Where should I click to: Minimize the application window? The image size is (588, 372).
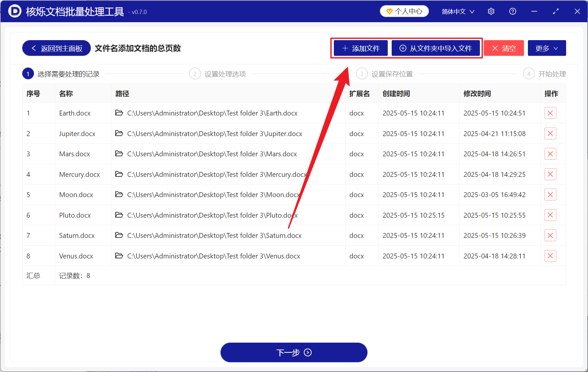534,11
